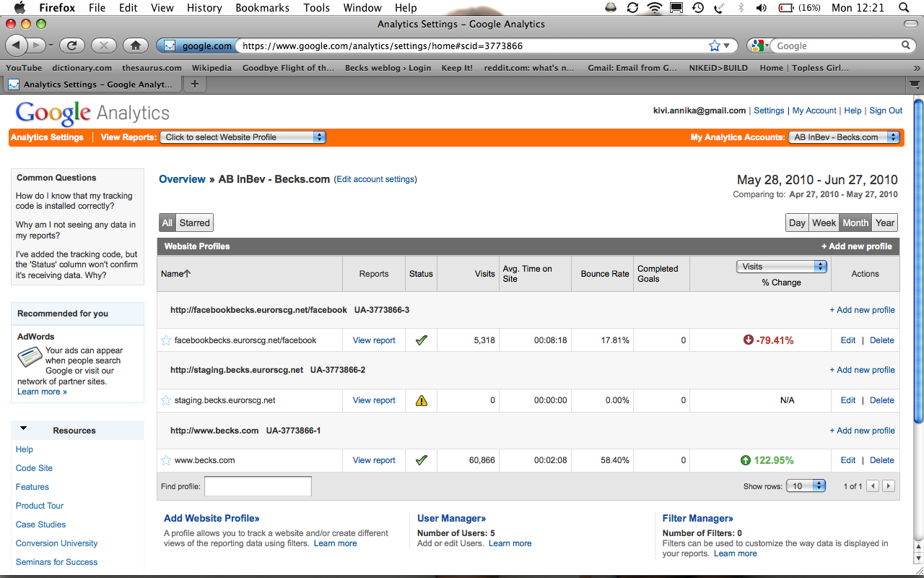This screenshot has height=578, width=924.
Task: Star the staging.becks.eurorscg.net profile
Action: coord(166,400)
